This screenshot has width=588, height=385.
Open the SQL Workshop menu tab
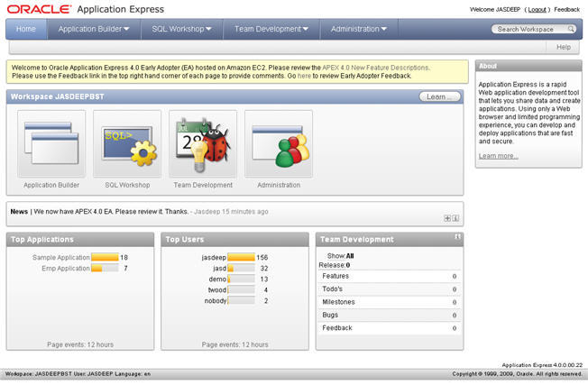coord(182,29)
